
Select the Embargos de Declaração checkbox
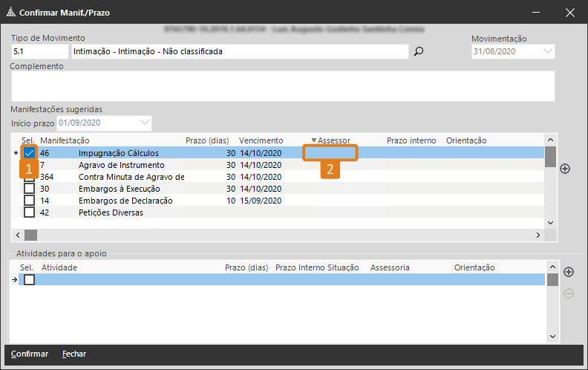[x=30, y=201]
